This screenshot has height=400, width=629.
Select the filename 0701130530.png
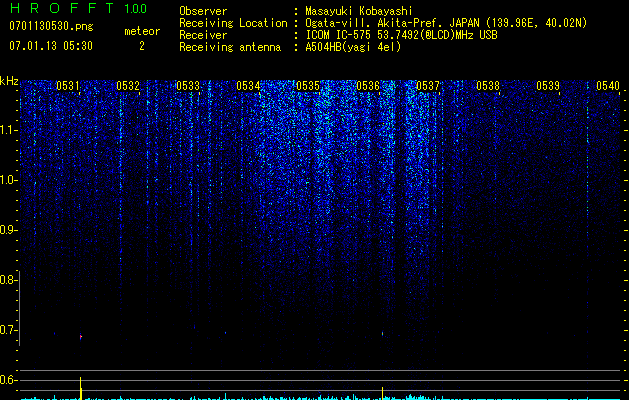[51, 26]
